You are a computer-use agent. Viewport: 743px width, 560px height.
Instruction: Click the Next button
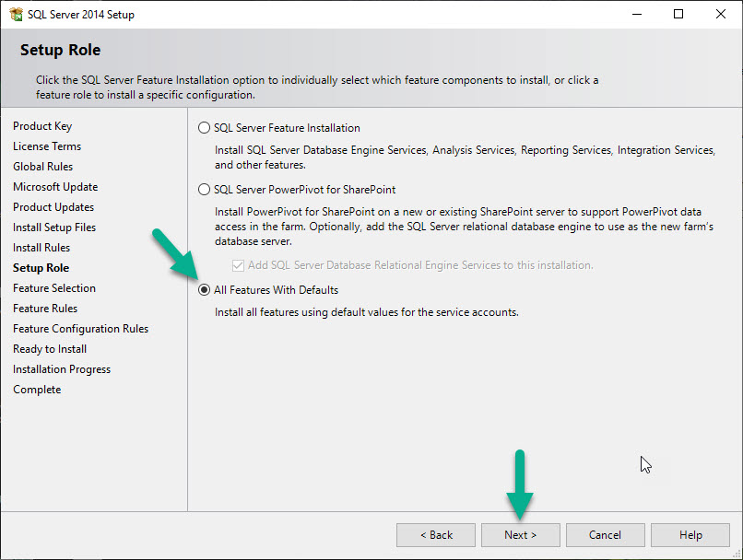[x=520, y=535]
